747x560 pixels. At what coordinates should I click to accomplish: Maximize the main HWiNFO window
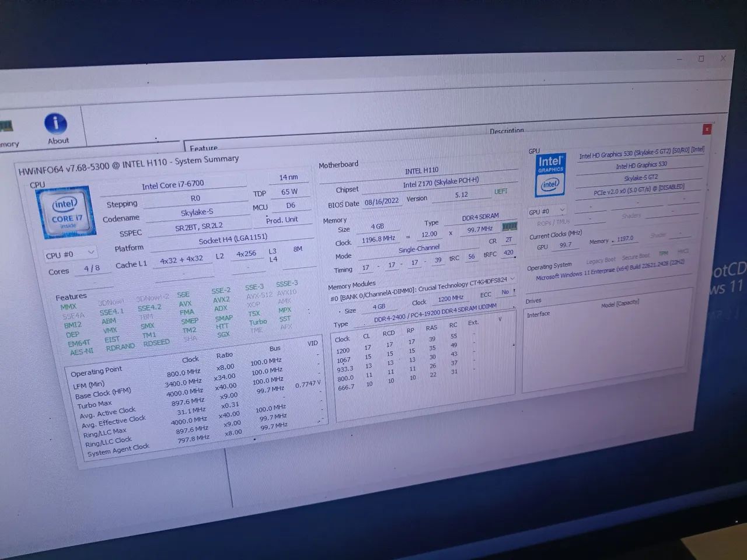click(701, 58)
